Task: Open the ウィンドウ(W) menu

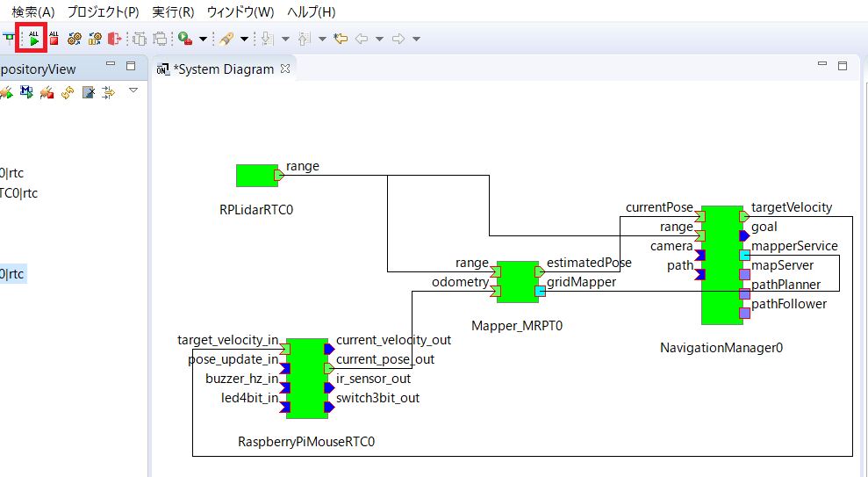Action: click(240, 12)
